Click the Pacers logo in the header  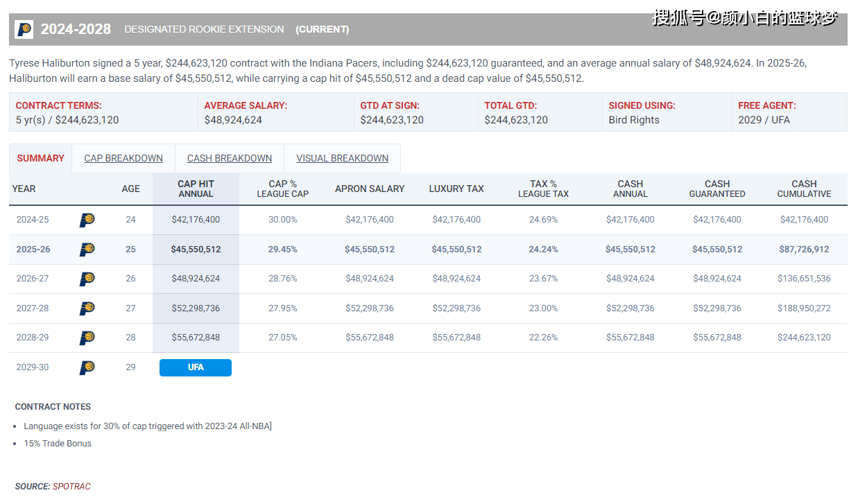24,30
